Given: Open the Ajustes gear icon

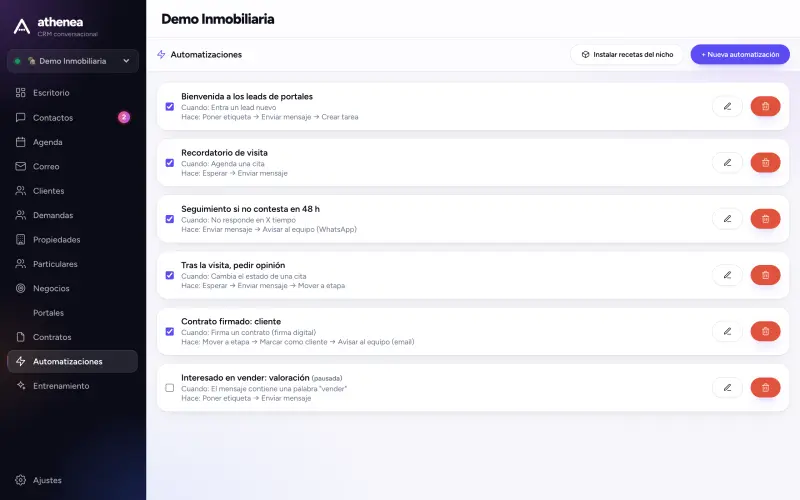Looking at the screenshot, I should (20, 480).
